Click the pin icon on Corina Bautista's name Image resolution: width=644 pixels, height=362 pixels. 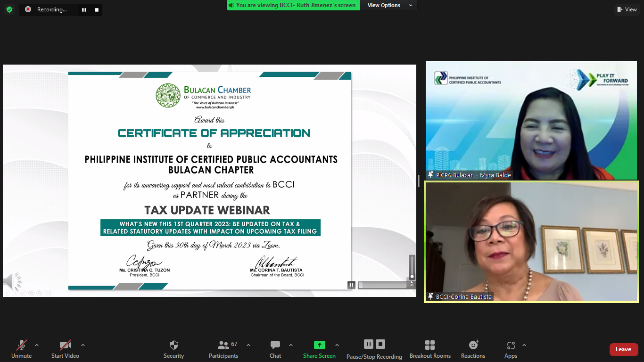(430, 296)
